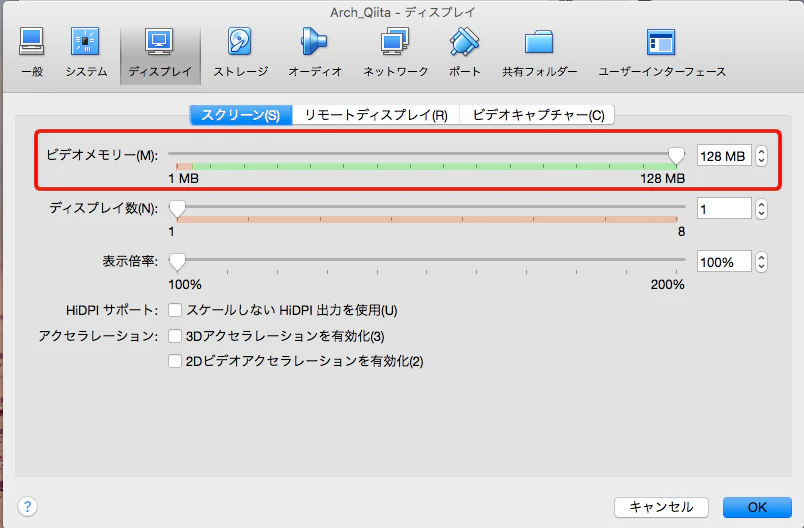Open the ユーザーインターフェース settings icon
Viewport: 804px width, 528px height.
[662, 52]
